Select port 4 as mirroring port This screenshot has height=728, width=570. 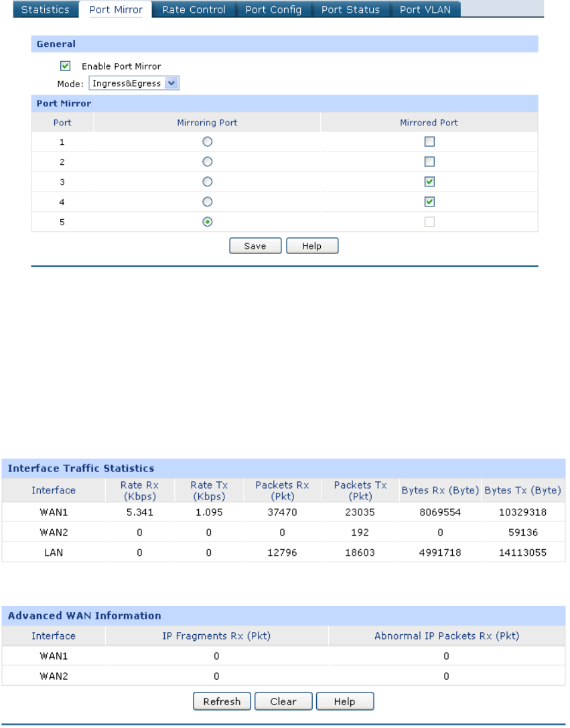click(x=208, y=202)
